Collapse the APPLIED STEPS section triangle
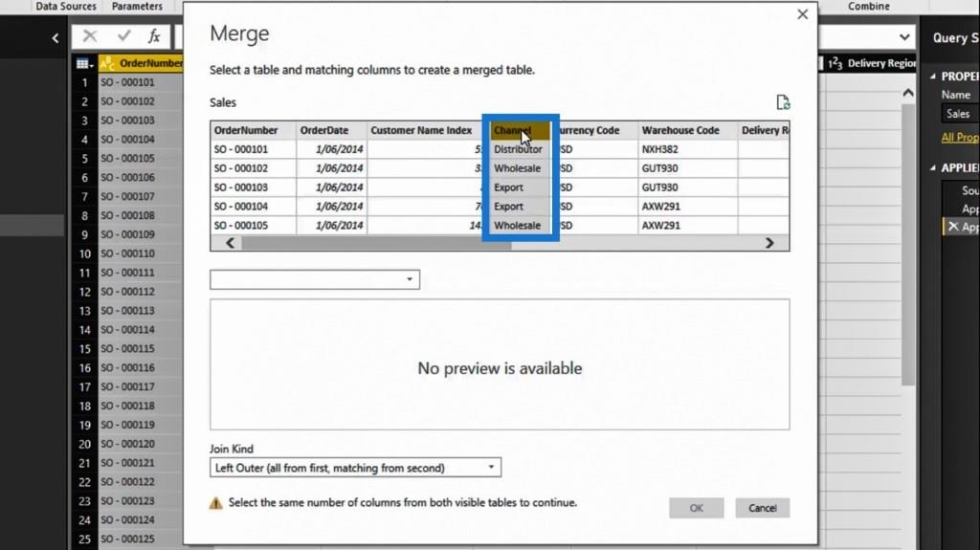 (x=932, y=167)
